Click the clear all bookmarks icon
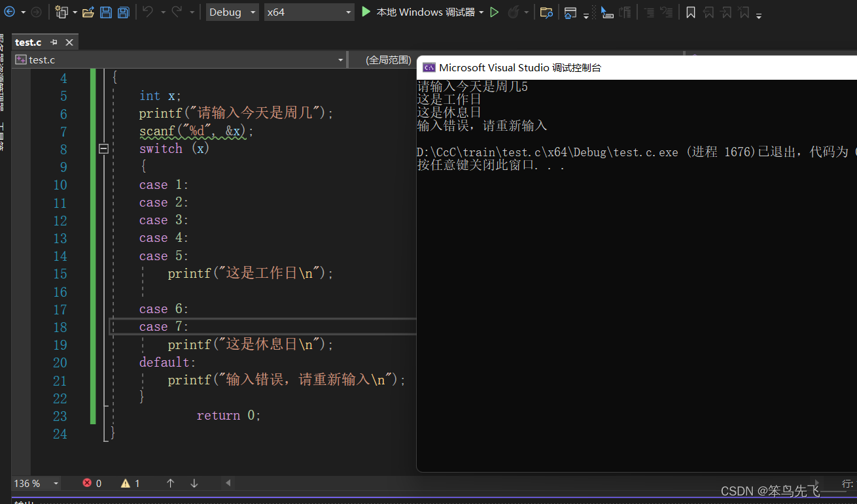Image resolution: width=857 pixels, height=504 pixels. 744,12
